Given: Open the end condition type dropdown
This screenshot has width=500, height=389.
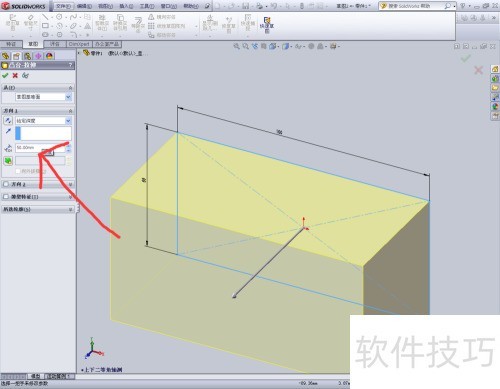Looking at the screenshot, I should (43, 121).
